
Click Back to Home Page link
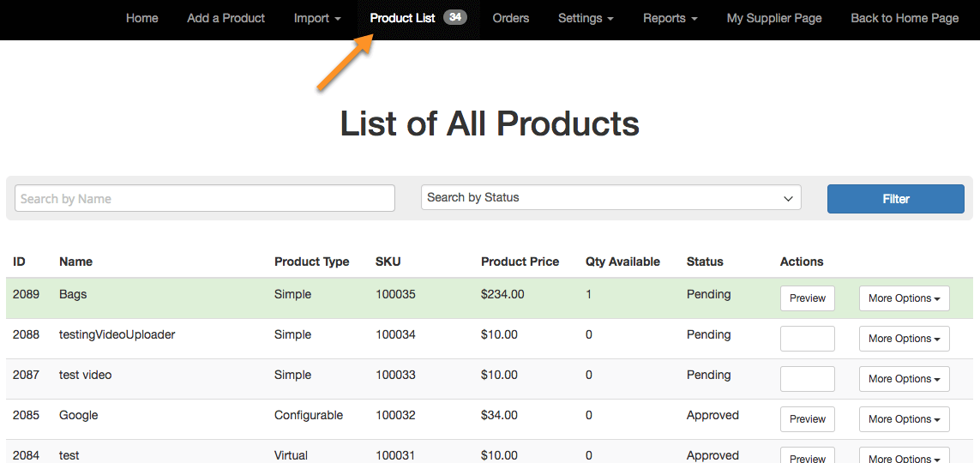coord(905,18)
